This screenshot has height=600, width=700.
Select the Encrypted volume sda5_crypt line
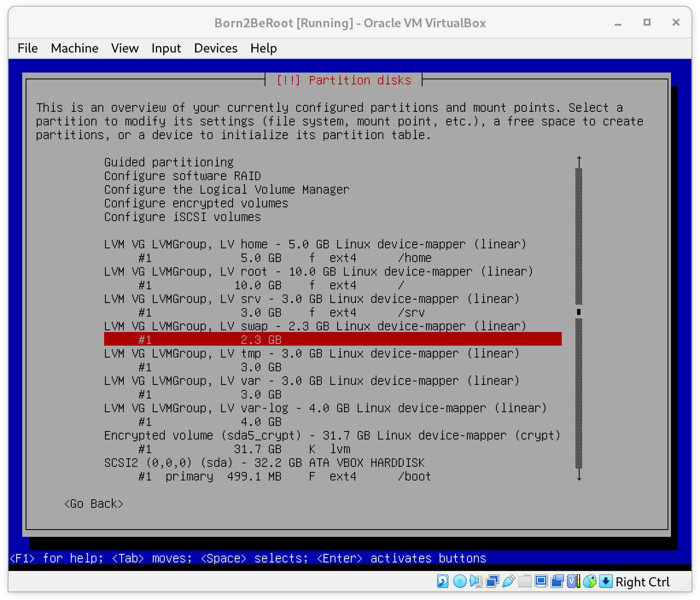point(332,435)
